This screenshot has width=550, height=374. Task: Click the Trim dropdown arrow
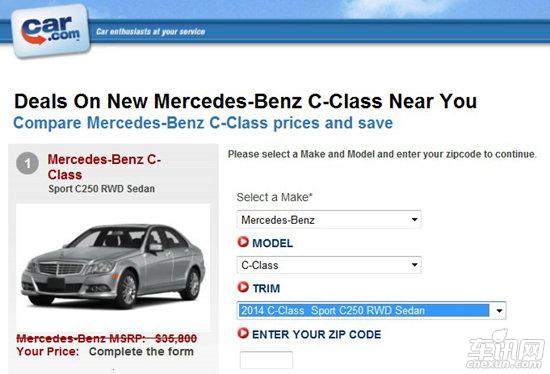499,310
